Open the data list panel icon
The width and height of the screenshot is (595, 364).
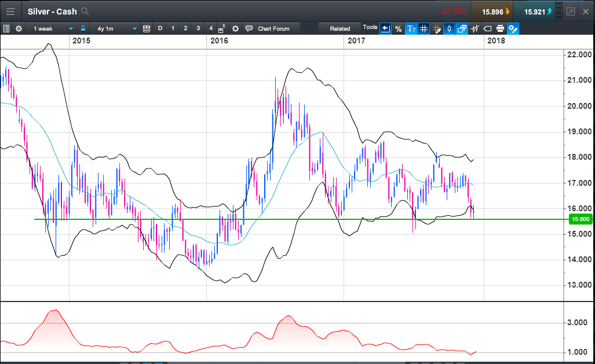[x=6, y=28]
